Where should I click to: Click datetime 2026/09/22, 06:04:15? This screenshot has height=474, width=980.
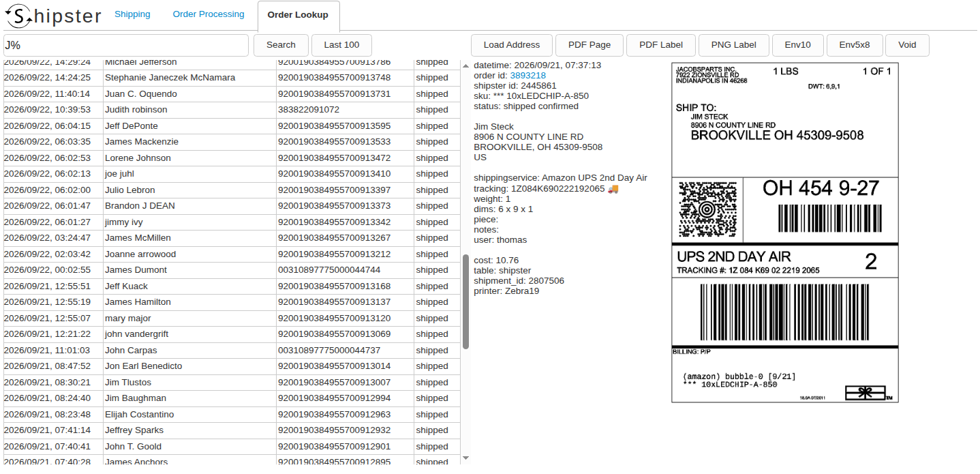click(x=47, y=126)
